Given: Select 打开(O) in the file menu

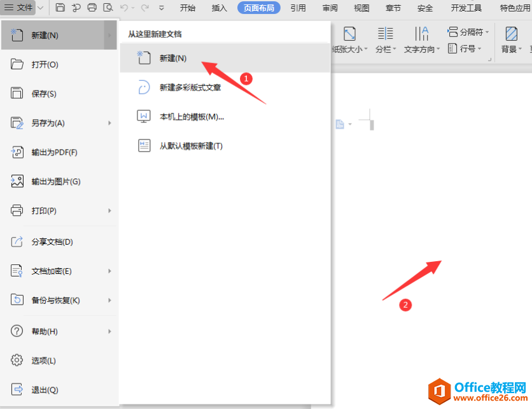Looking at the screenshot, I should click(59, 64).
